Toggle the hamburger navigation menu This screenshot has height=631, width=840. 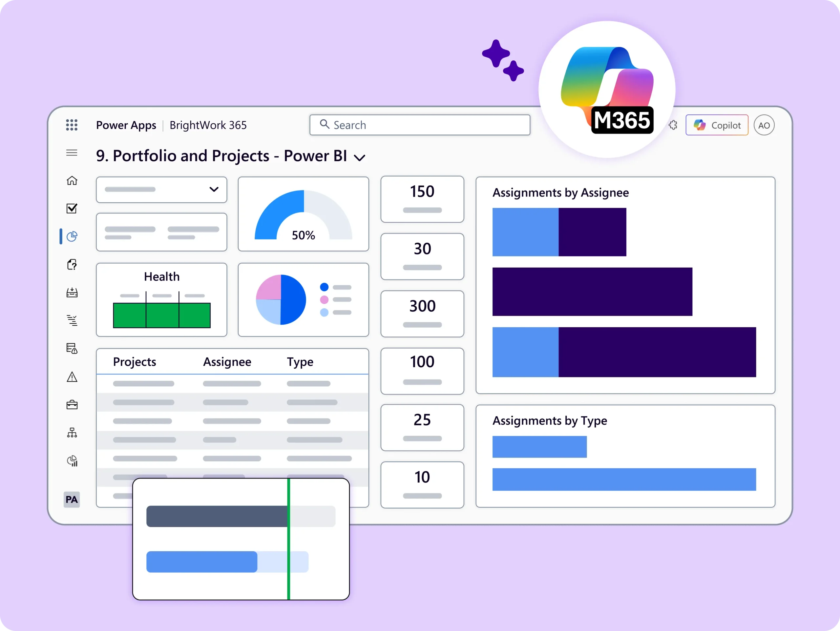(x=72, y=153)
